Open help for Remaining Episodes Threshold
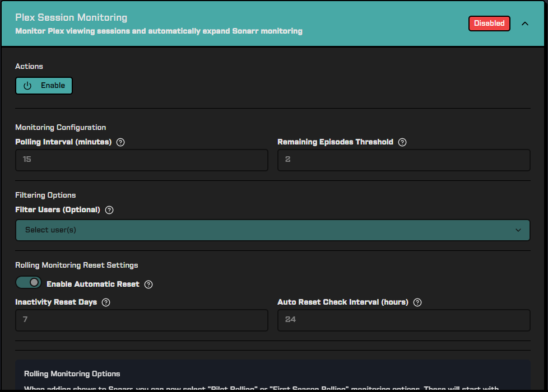The width and height of the screenshot is (548, 392). [402, 142]
